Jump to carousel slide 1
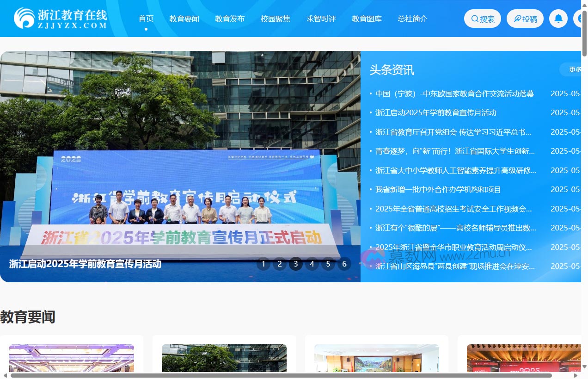 click(263, 264)
